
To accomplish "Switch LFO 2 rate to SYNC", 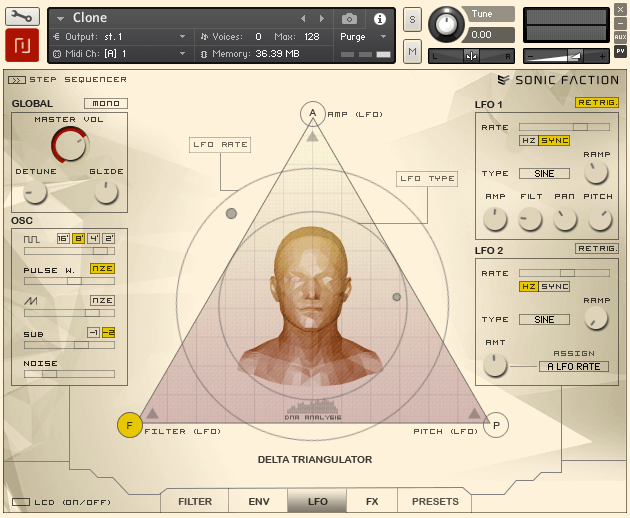I will 554,287.
